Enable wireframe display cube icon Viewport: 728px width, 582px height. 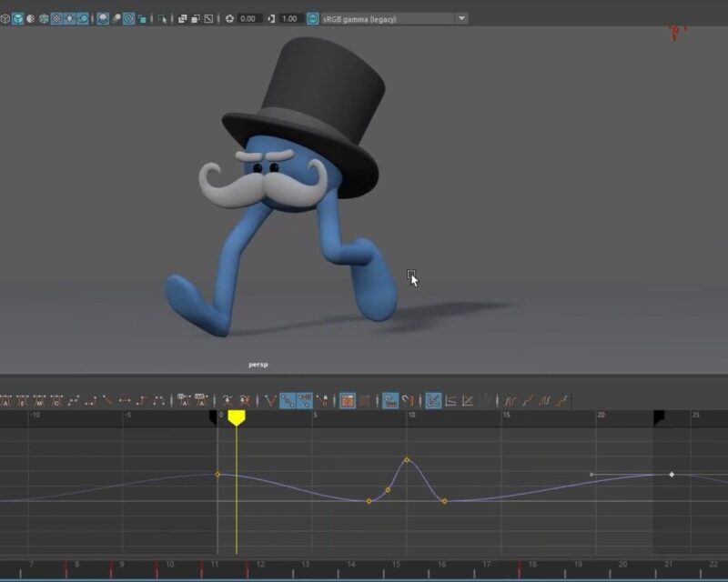[4, 18]
